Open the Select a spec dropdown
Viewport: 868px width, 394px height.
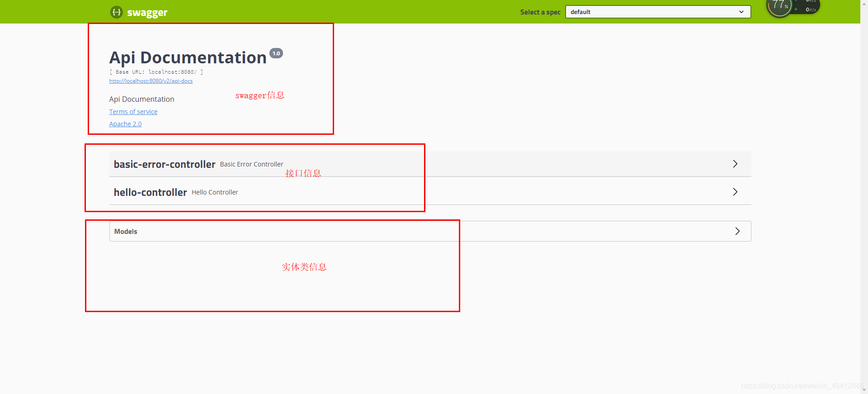click(x=658, y=12)
